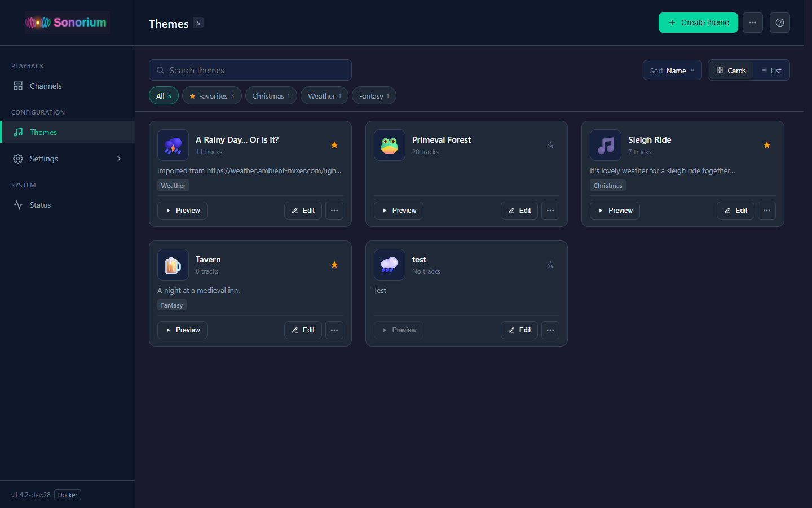Favorite the Primeval Forest theme star
Viewport: 812px width, 508px height.
point(550,145)
